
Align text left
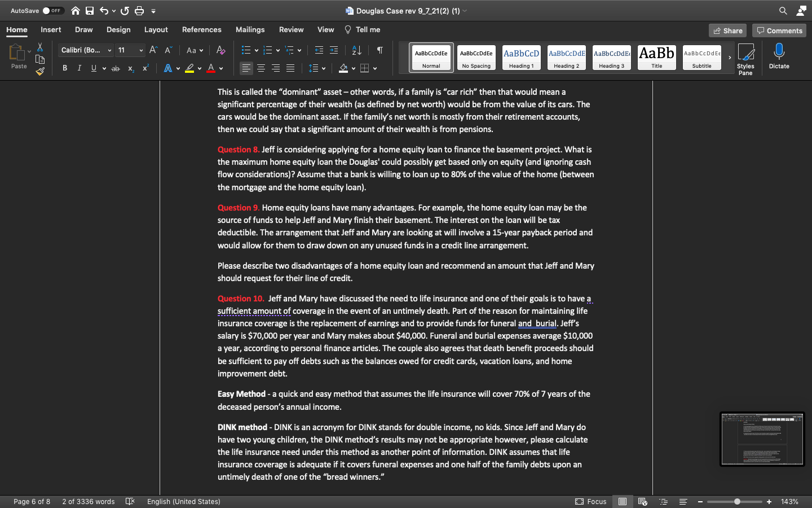coord(246,68)
